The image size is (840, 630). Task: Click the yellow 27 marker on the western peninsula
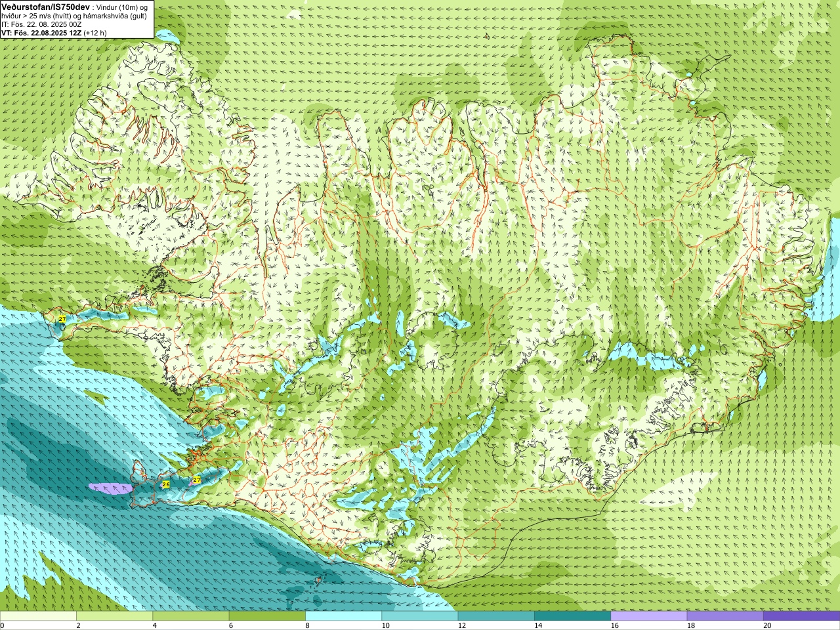(x=62, y=319)
